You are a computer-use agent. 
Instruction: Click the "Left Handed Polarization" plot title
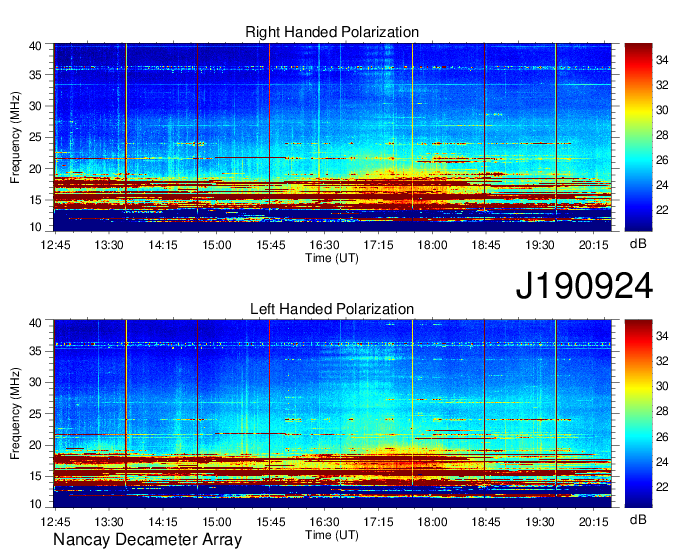pyautogui.click(x=332, y=309)
